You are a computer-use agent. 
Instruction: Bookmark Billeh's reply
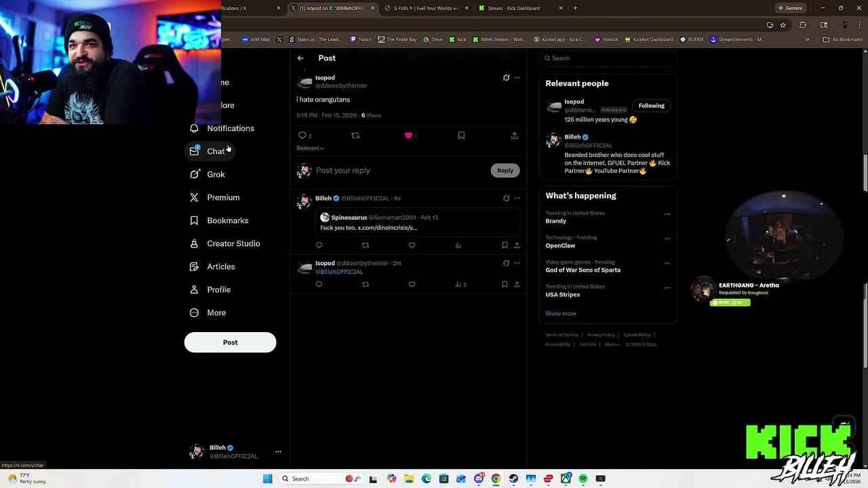[505, 245]
